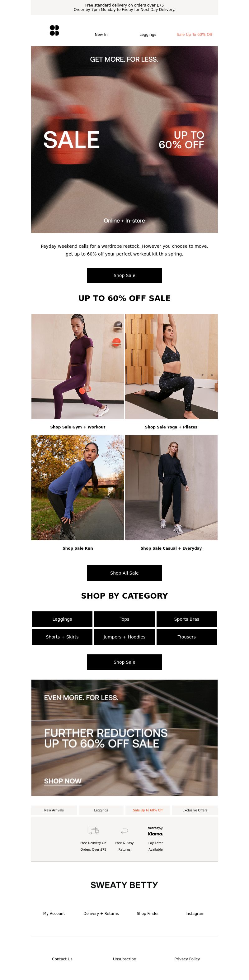This screenshot has width=249, height=980.
Task: Click the Sweaty Betty logo icon
Action: 54,31
